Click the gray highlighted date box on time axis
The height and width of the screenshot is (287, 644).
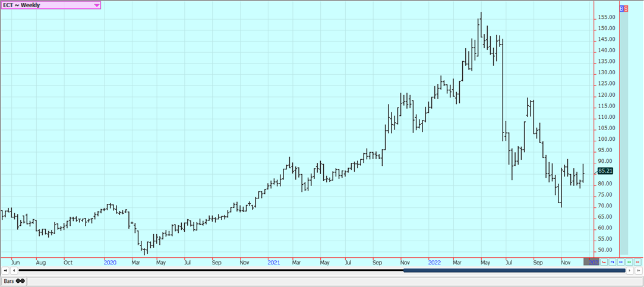tap(592, 261)
